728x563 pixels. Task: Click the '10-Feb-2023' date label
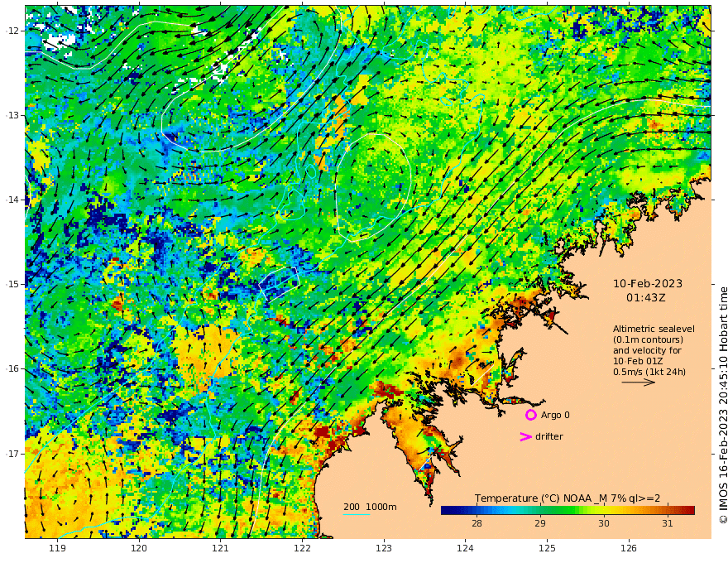click(x=648, y=283)
